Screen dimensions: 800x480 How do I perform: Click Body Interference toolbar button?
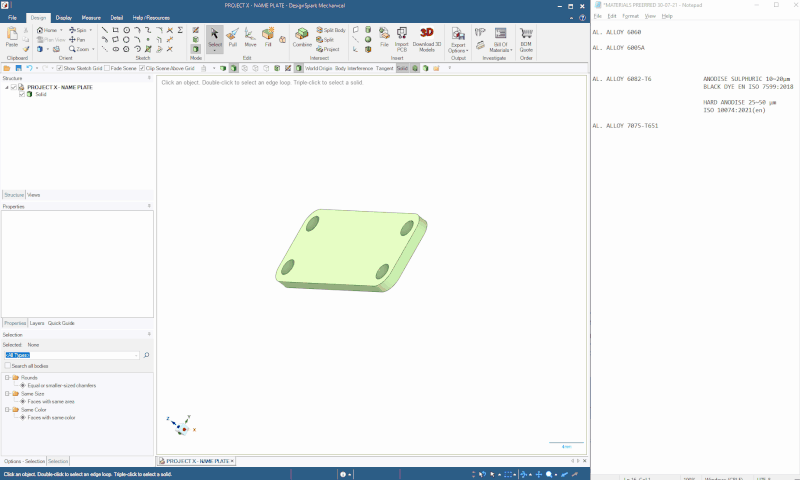pos(354,68)
